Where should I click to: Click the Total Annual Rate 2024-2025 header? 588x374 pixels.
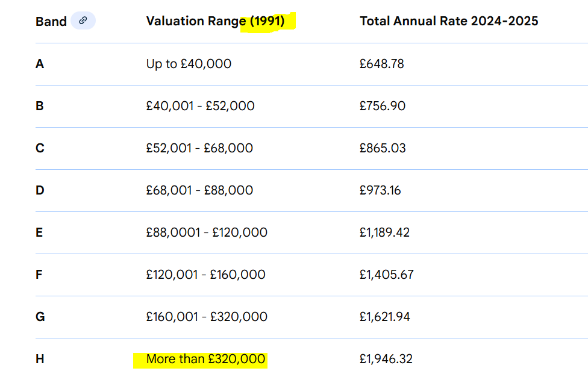[449, 21]
